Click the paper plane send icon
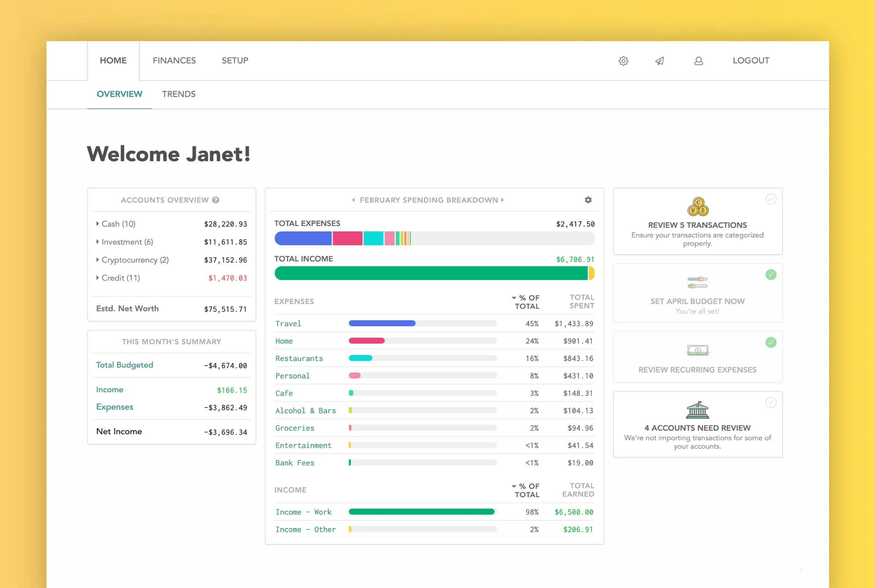This screenshot has width=875, height=588. point(660,61)
